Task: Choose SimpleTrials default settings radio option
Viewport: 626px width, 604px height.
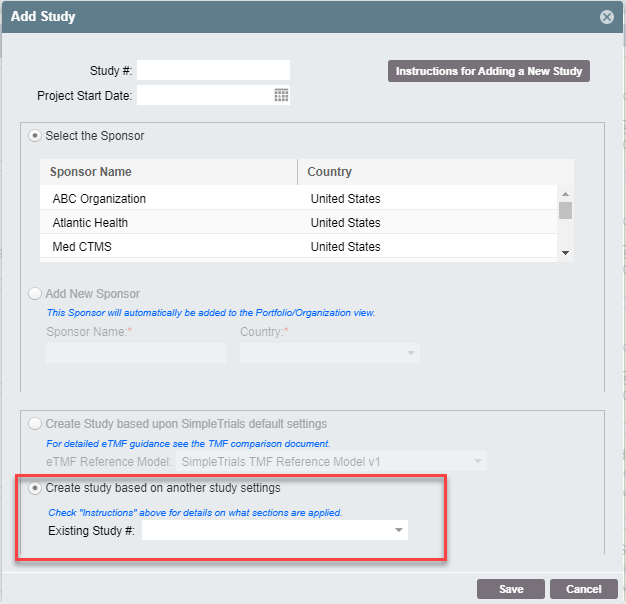Action: (35, 424)
